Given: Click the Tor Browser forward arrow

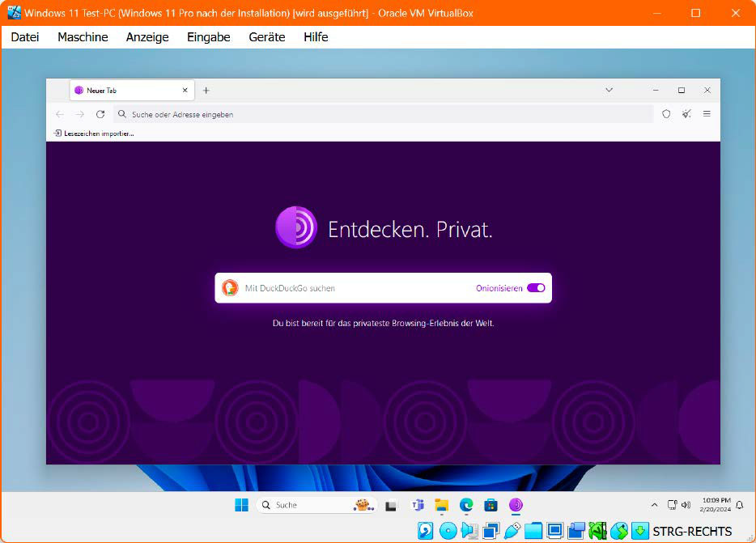Looking at the screenshot, I should (80, 114).
